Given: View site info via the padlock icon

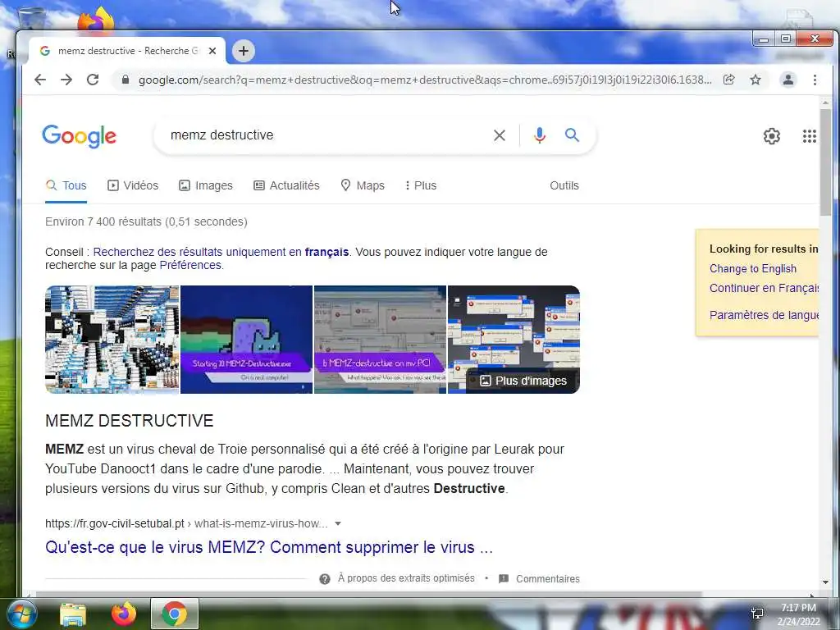Looking at the screenshot, I should click(126, 80).
